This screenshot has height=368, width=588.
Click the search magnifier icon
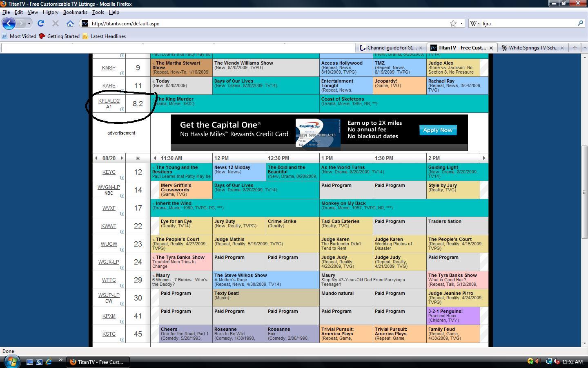(x=580, y=23)
